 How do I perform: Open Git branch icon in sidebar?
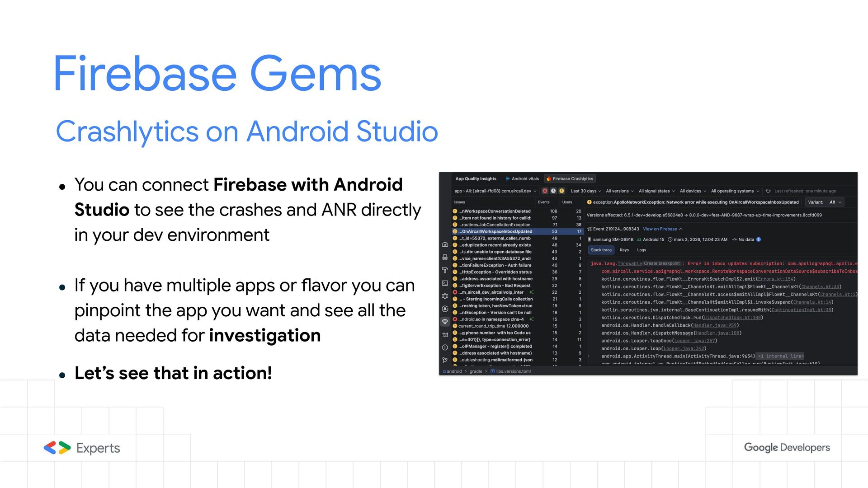[445, 360]
